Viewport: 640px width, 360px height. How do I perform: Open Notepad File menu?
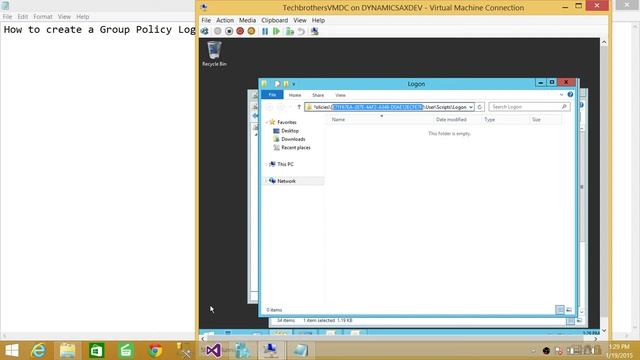pos(7,17)
